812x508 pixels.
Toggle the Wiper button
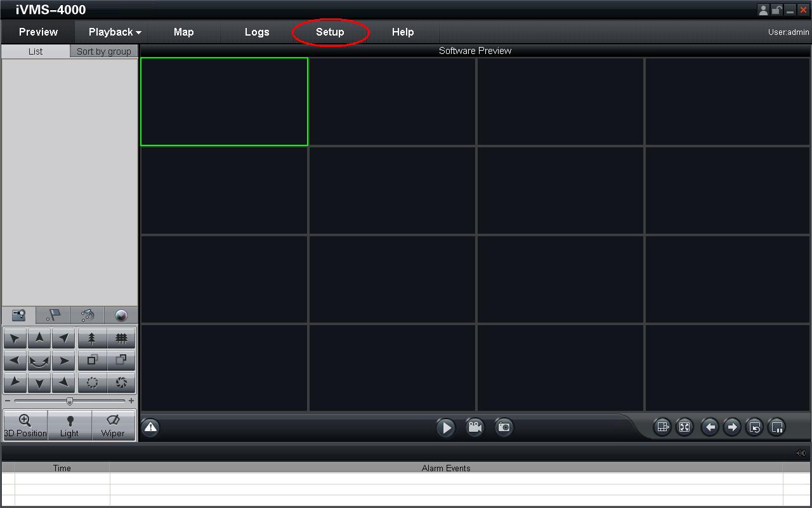113,425
